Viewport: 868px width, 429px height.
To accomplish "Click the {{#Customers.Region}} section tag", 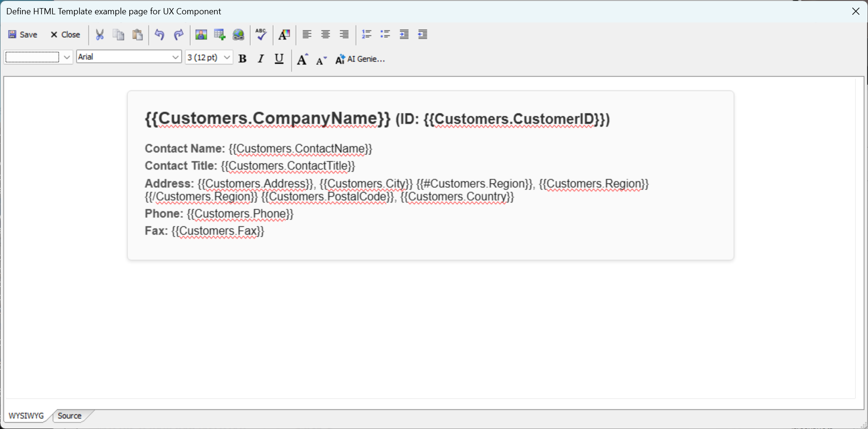I will [x=475, y=184].
